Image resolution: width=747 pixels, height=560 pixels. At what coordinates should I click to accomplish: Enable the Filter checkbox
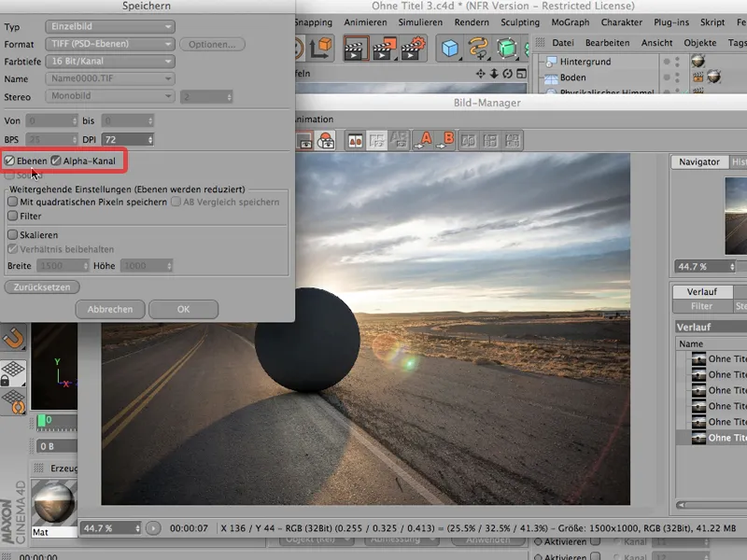[14, 217]
